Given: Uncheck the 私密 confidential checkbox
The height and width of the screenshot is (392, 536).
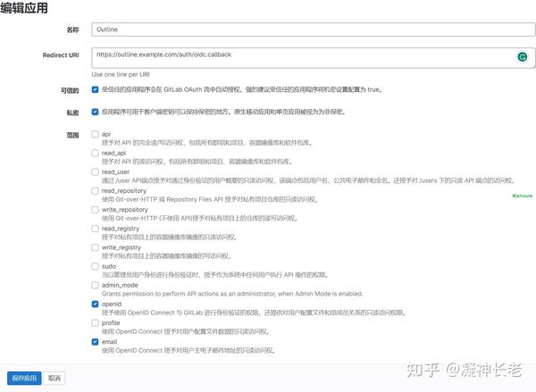Looking at the screenshot, I should point(95,112).
